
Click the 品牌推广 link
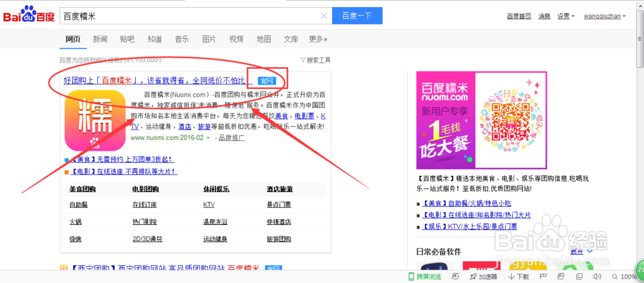click(x=232, y=138)
